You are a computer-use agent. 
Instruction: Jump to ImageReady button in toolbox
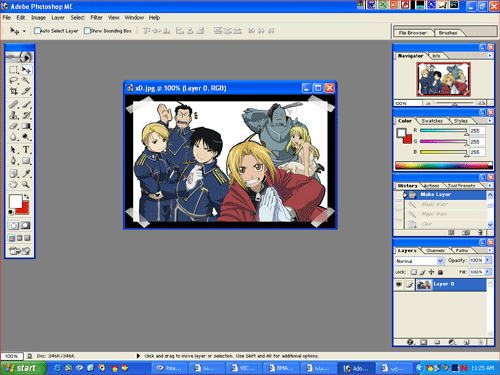click(20, 251)
